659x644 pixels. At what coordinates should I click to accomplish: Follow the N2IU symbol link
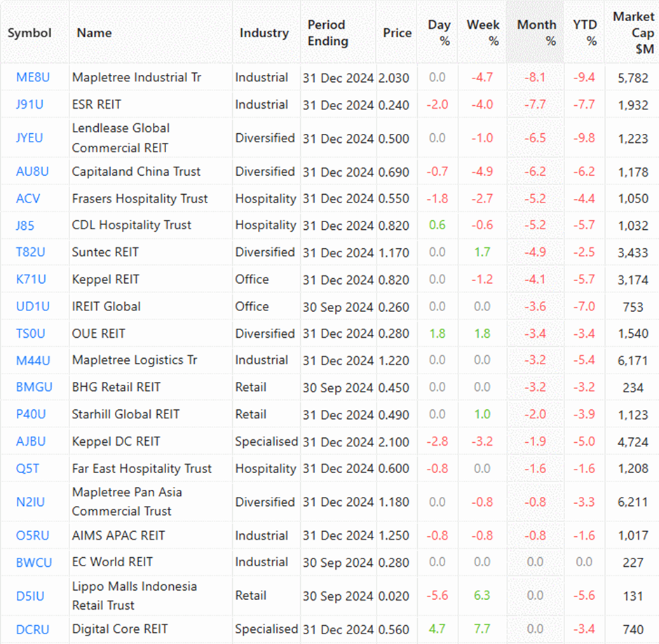(30, 502)
